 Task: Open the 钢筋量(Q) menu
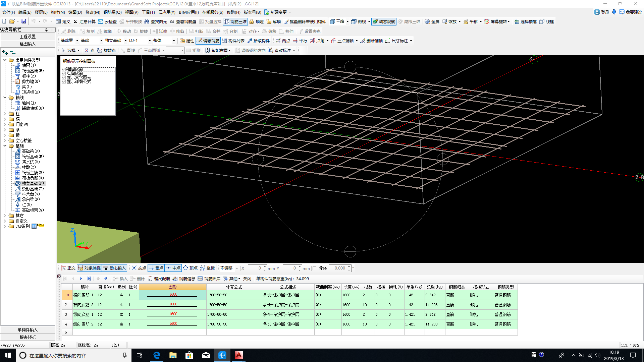point(112,12)
